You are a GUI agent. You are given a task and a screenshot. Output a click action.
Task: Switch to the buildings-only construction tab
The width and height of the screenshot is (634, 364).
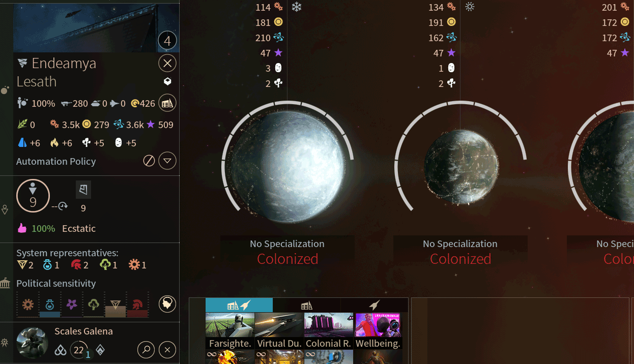[306, 305]
